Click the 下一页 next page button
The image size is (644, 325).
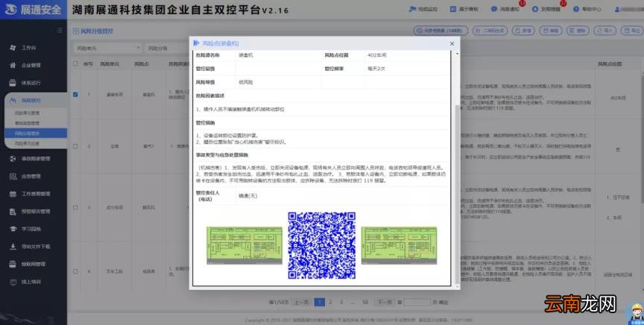[385, 302]
